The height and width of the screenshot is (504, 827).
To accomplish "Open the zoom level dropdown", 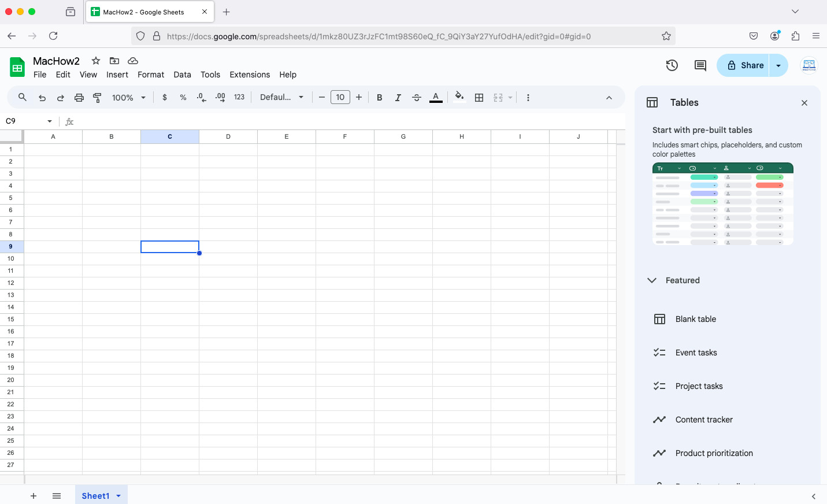I will (128, 97).
